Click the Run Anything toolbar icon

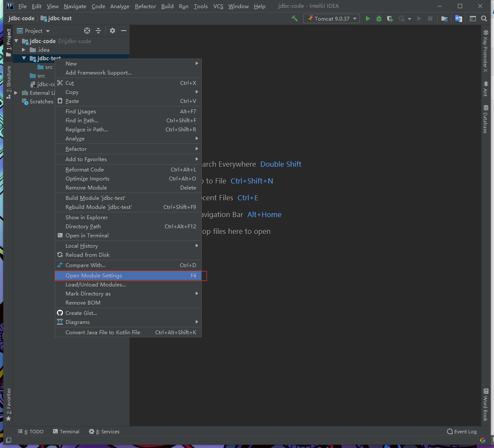point(473,19)
